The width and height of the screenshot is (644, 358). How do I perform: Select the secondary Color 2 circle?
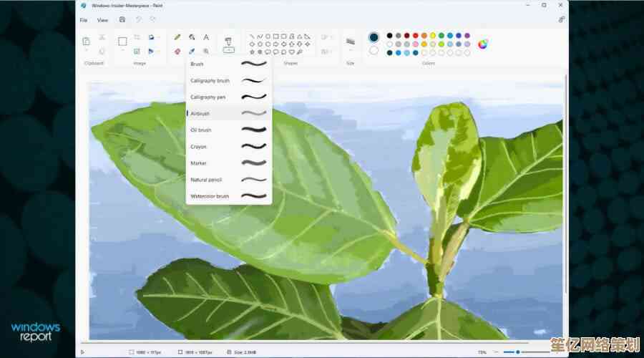coord(374,51)
